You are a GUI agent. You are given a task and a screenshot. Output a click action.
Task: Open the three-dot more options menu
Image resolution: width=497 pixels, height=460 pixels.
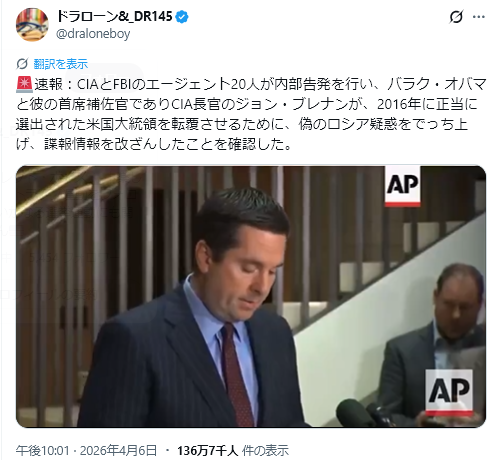(x=479, y=16)
